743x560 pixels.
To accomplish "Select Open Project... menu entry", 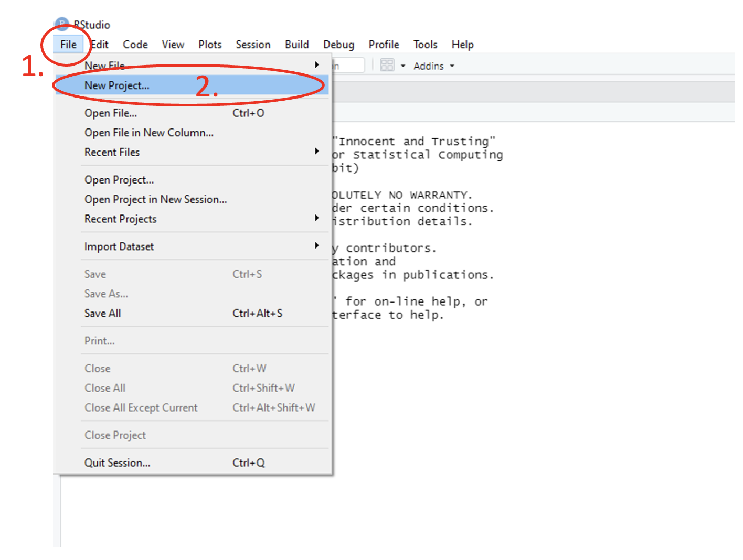I will click(192, 180).
